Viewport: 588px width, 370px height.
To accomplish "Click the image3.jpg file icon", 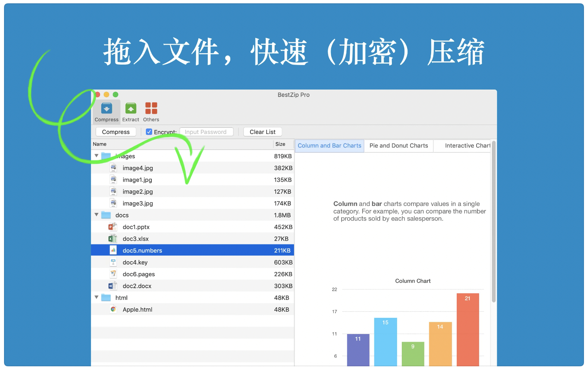I will pos(114,203).
